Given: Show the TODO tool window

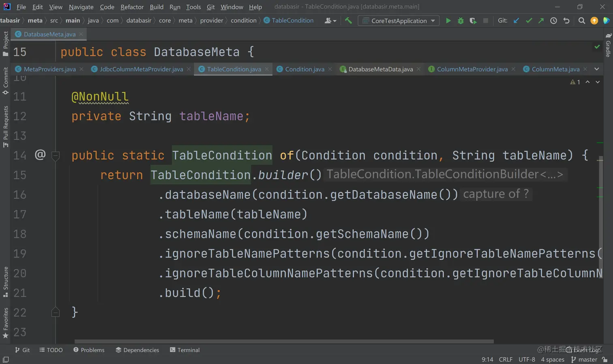Looking at the screenshot, I should tap(51, 350).
